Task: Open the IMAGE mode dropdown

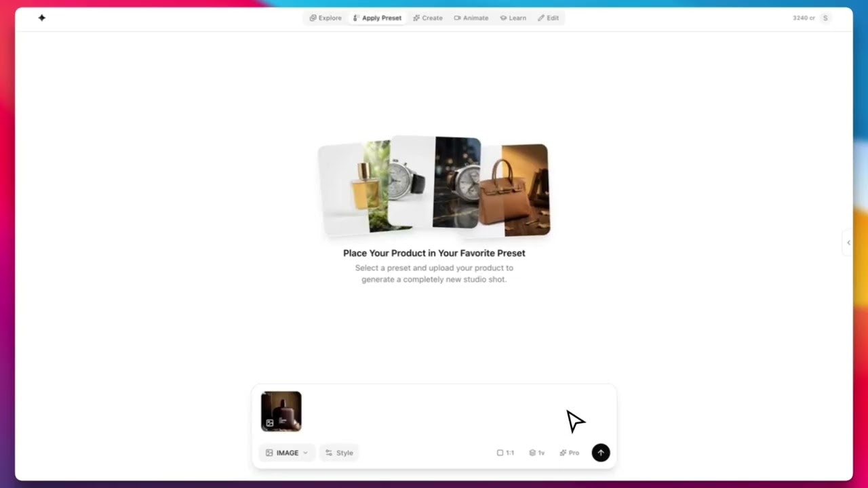Action: click(287, 453)
